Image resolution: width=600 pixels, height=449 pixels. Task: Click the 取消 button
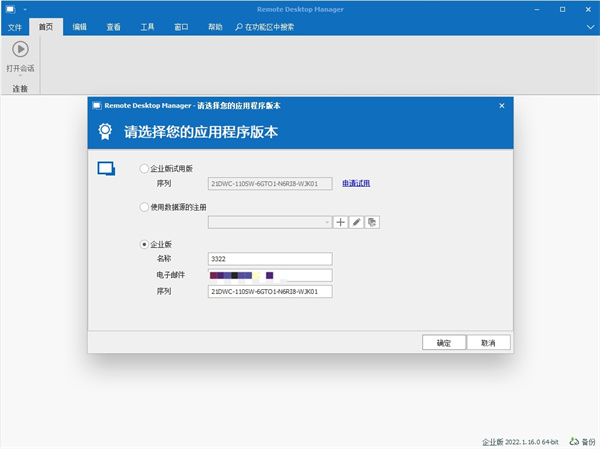click(x=488, y=343)
